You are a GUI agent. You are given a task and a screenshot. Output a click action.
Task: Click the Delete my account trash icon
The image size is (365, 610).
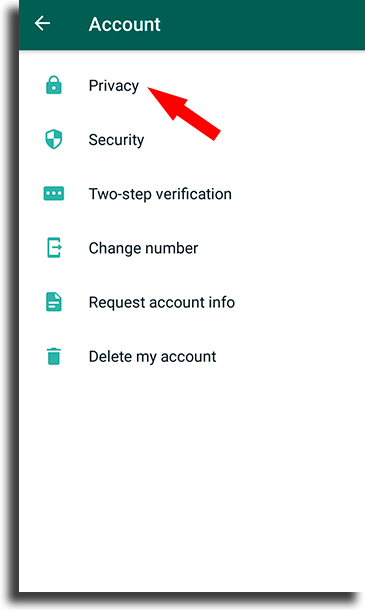point(54,356)
